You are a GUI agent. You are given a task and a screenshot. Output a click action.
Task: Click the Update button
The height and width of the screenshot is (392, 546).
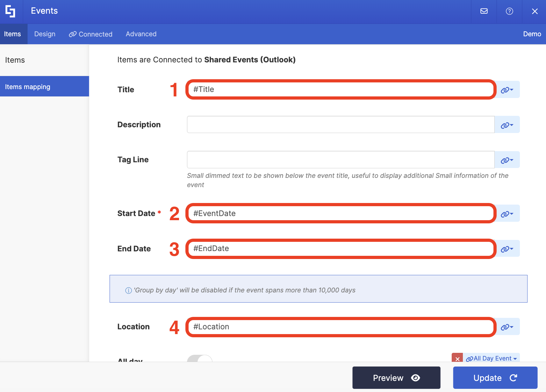(495, 378)
